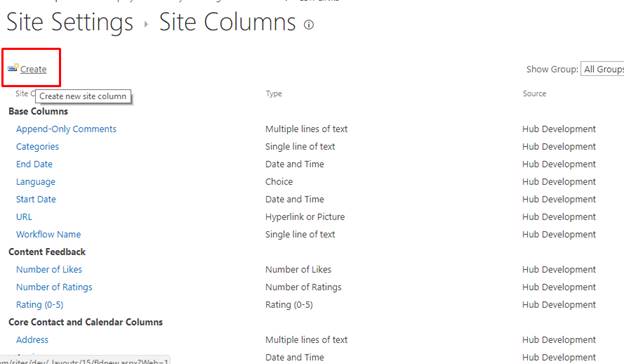Expand the Show Group dropdown
Screen dimensions: 624x364
[x=602, y=69]
